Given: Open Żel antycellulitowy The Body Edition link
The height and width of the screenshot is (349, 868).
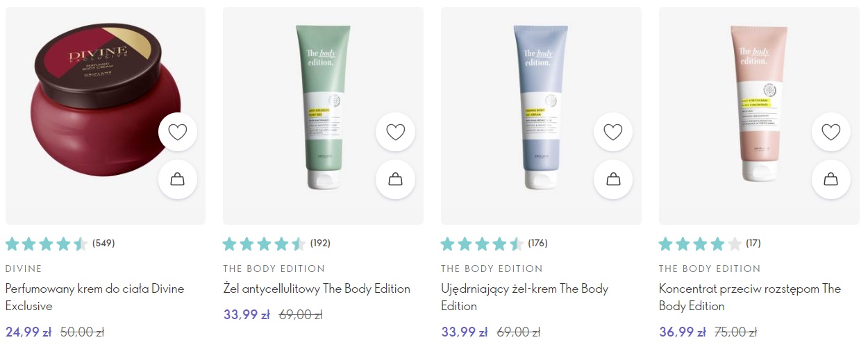Looking at the screenshot, I should click(x=317, y=289).
